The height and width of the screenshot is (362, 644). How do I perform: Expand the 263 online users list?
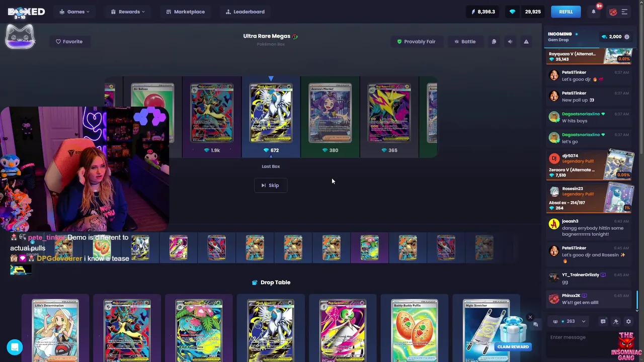pyautogui.click(x=569, y=321)
